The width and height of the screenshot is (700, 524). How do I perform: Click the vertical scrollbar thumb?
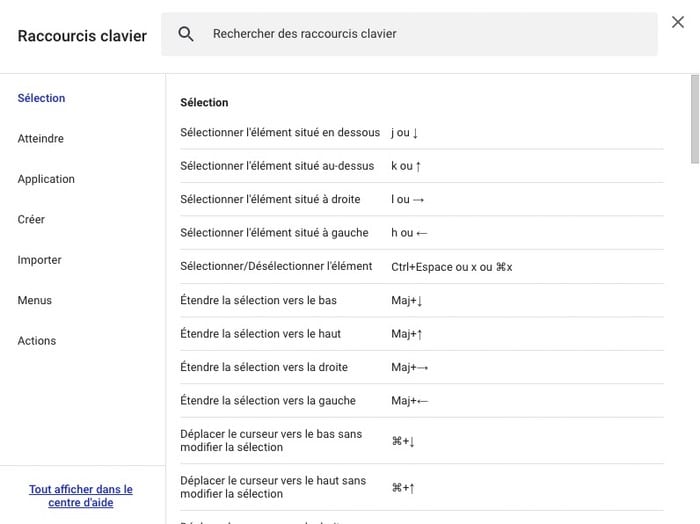[695, 118]
